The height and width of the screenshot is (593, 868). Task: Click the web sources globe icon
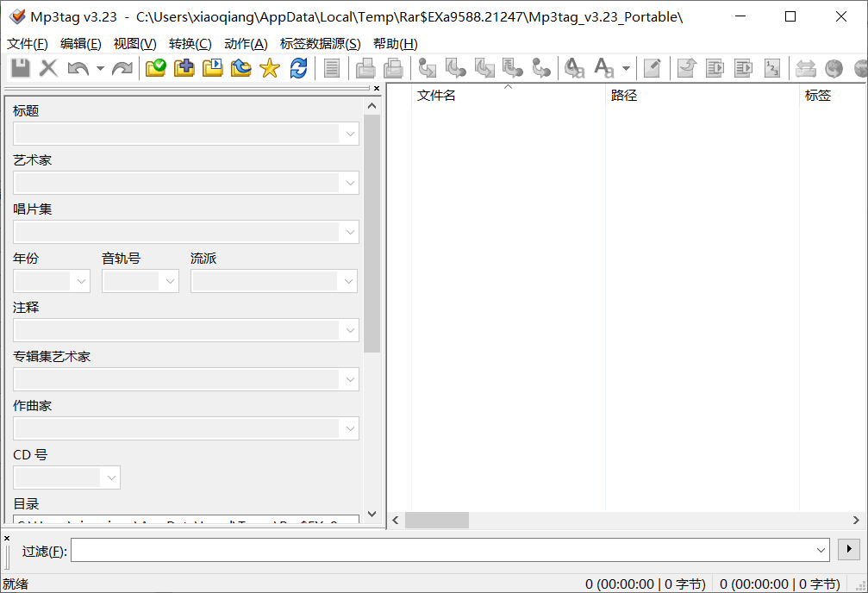[x=835, y=68]
